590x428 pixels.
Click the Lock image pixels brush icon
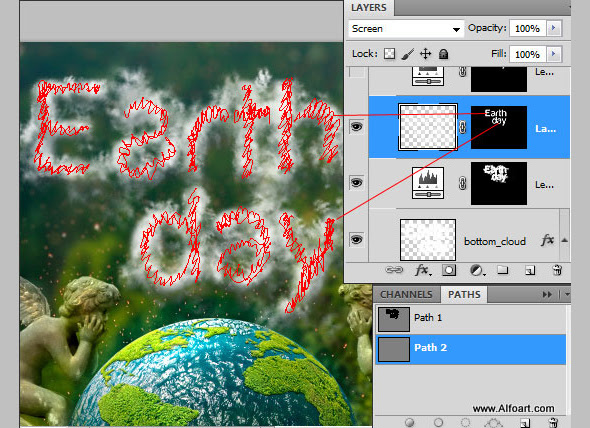[408, 54]
